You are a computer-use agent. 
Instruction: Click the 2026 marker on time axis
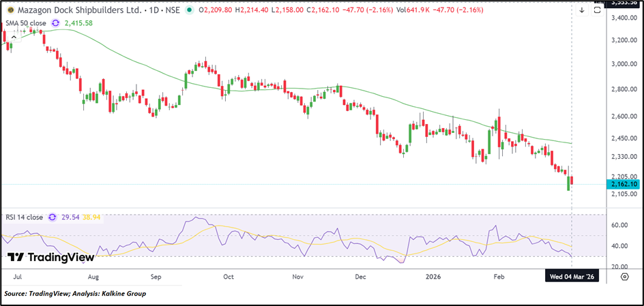click(432, 277)
